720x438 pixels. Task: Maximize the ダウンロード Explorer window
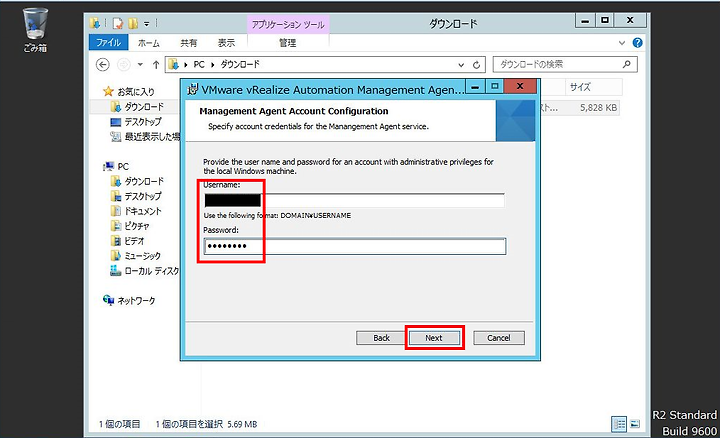tap(605, 20)
